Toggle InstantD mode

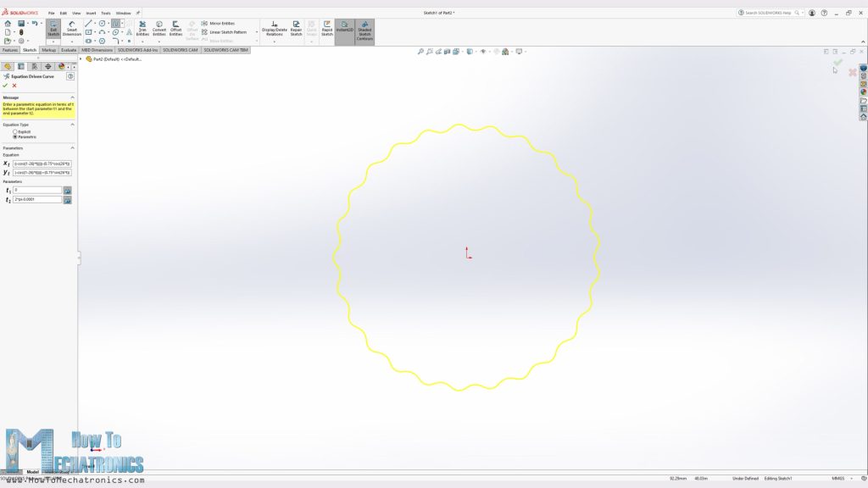tap(344, 28)
